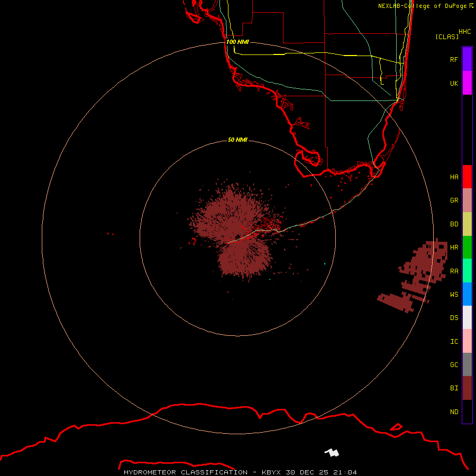This screenshot has width=476, height=476.
Task: Click the 30 DEC 25 date
Action: 307,472
